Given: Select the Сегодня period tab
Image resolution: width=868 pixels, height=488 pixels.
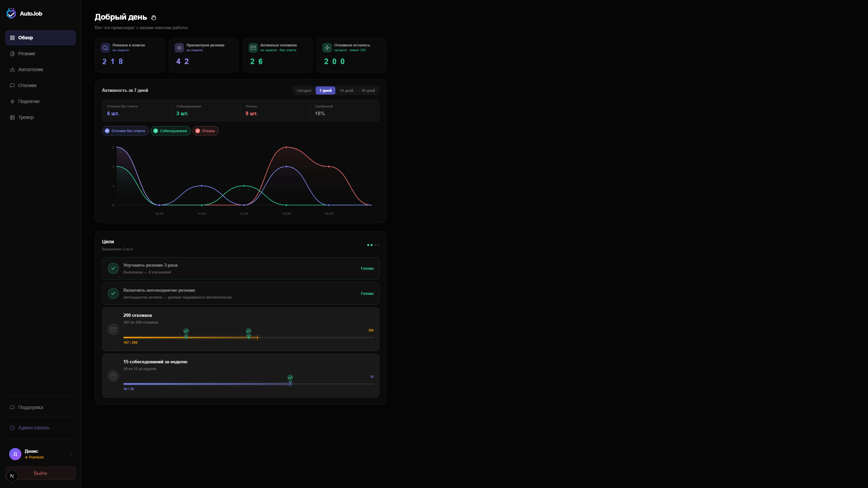Looking at the screenshot, I should pyautogui.click(x=304, y=90).
